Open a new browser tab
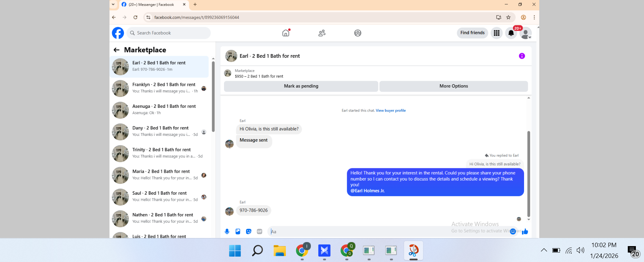Image resolution: width=644 pixels, height=262 pixels. (195, 4)
